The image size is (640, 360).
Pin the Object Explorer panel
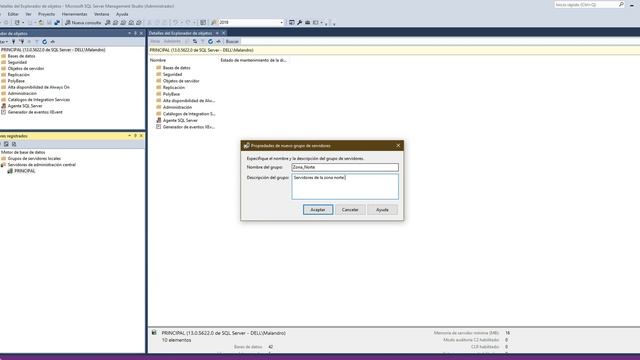click(136, 33)
